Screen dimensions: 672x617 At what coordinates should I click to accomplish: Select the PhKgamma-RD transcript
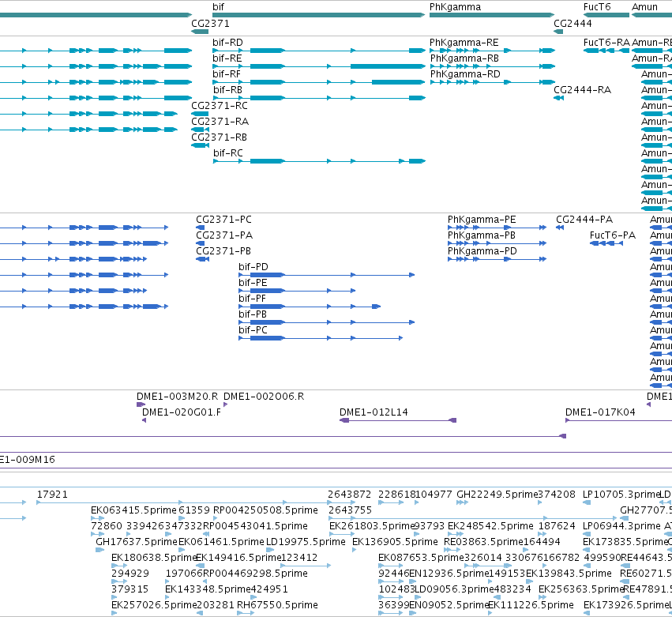(492, 82)
